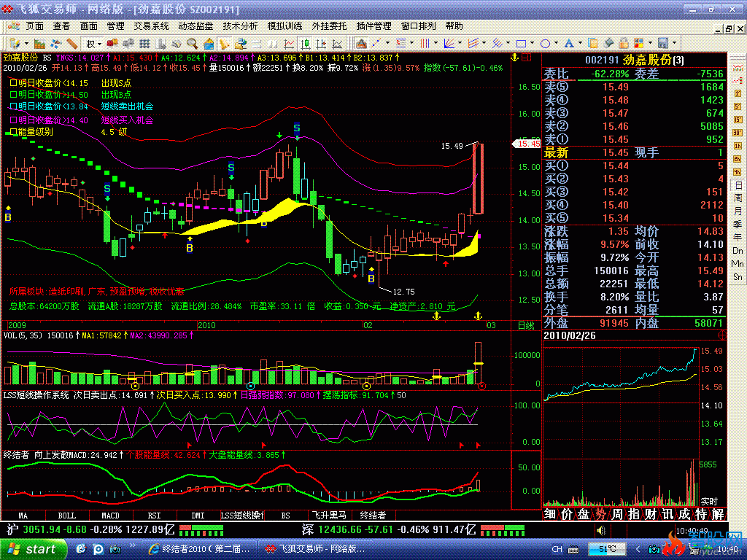Expand the save icon dropdown arrow
The width and height of the screenshot is (747, 560).
[674, 44]
